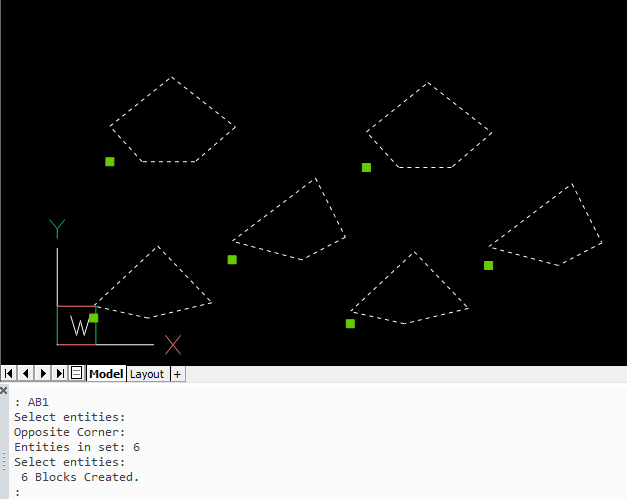Select the bottom-right kite block's green grip

[x=350, y=323]
